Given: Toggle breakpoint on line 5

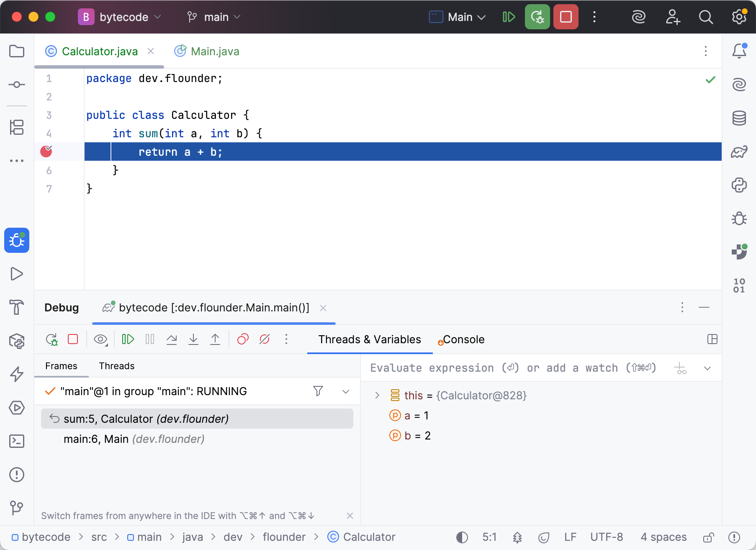Looking at the screenshot, I should click(46, 151).
